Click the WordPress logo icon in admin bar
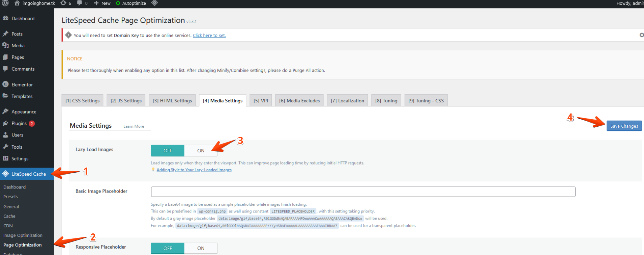Screen dimensions: 644x255 click(x=5, y=3)
